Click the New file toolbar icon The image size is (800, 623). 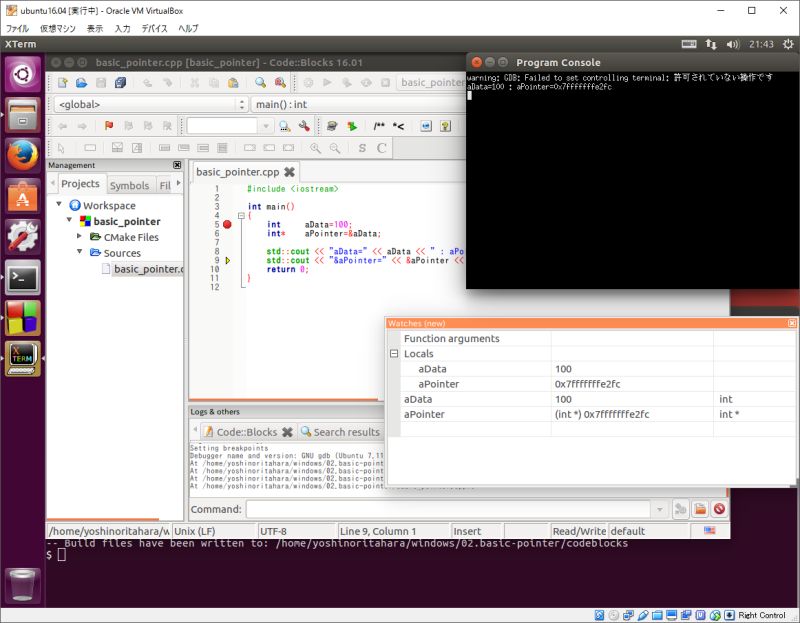[x=63, y=83]
